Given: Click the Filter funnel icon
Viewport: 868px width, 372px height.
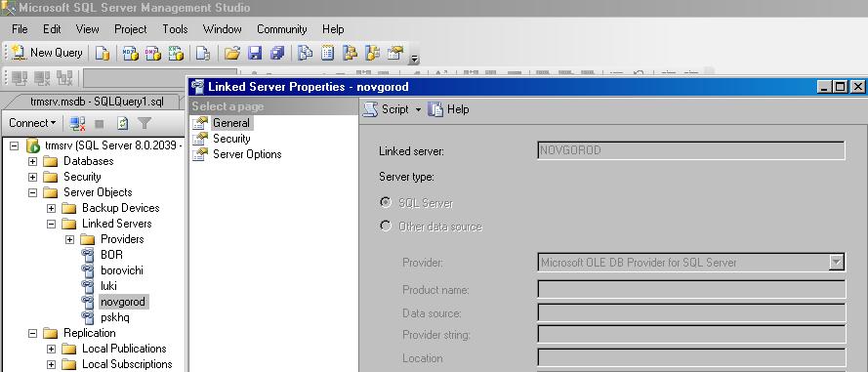Looking at the screenshot, I should (145, 123).
